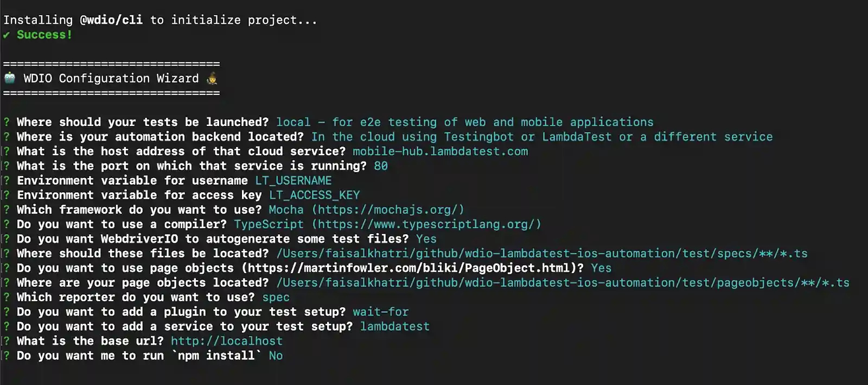Click the bold @wdio/cli package name

tap(111, 20)
